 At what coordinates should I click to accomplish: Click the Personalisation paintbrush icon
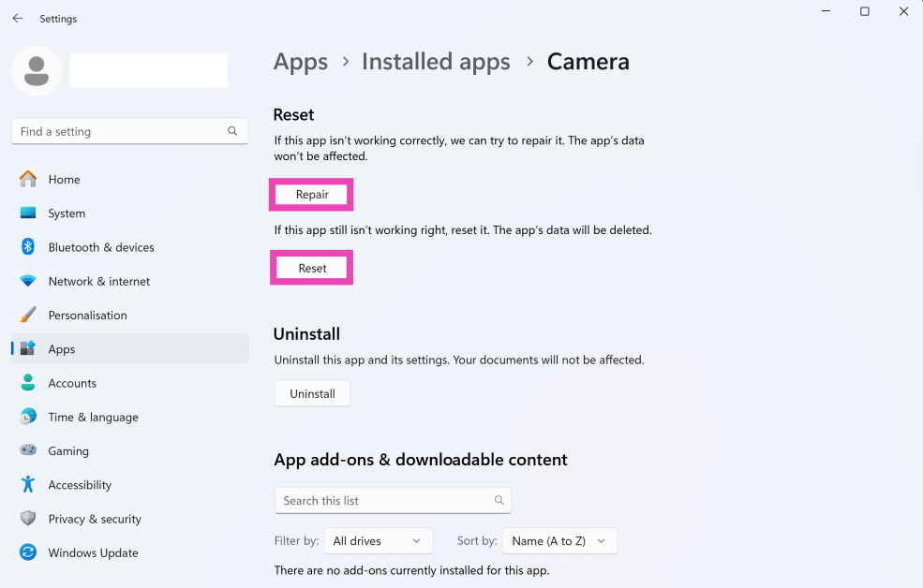pos(28,315)
